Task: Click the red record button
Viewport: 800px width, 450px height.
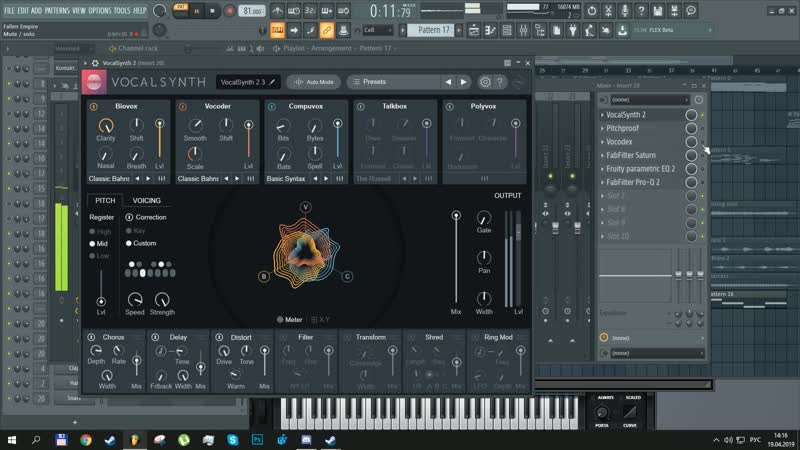Action: 230,11
